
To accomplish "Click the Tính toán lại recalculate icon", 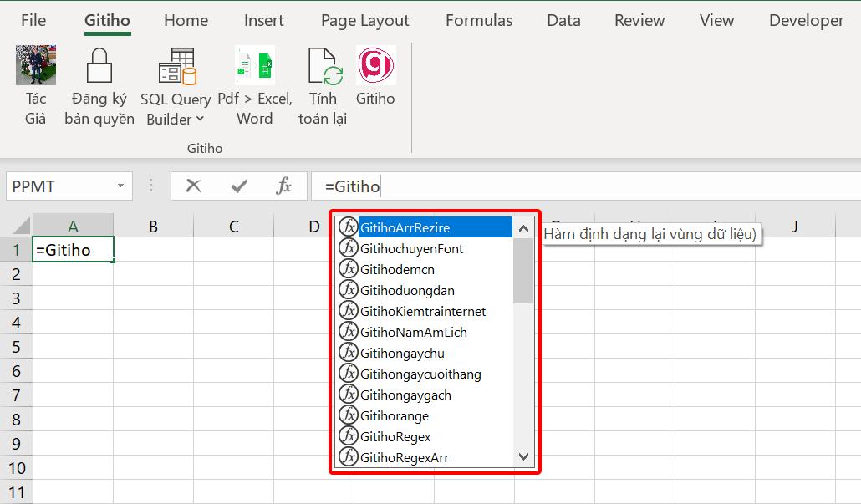I will (323, 65).
